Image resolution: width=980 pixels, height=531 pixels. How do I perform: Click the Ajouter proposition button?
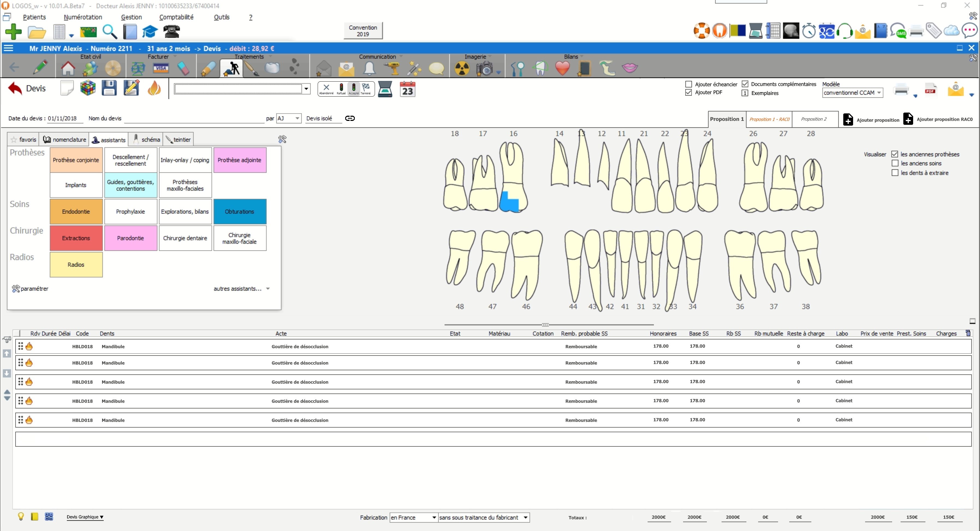871,120
